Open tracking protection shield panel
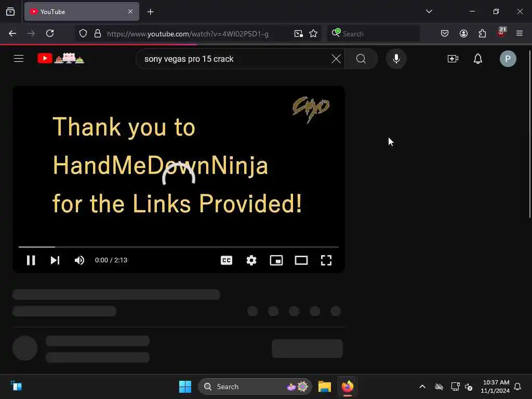Viewport: 532px width, 399px height. tap(83, 34)
